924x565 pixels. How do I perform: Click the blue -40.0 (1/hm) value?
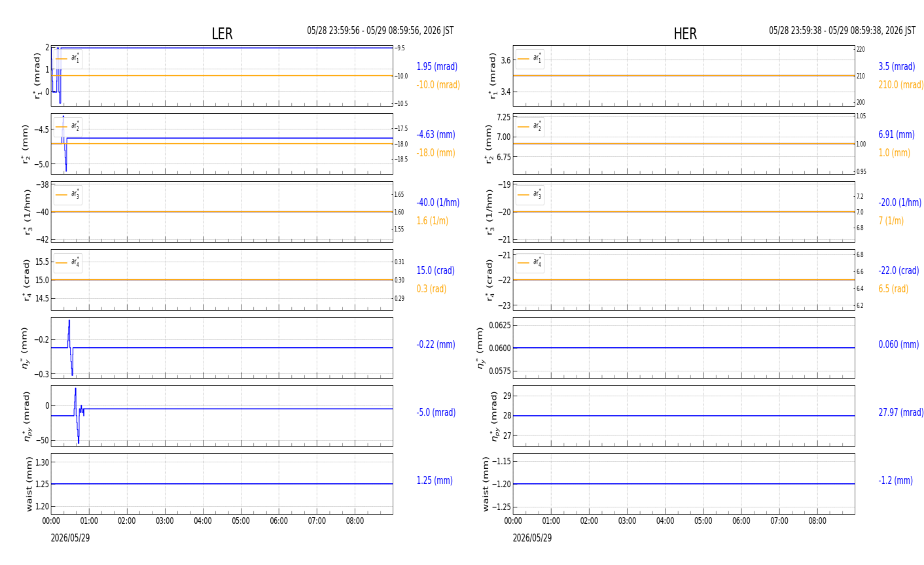[x=438, y=203]
